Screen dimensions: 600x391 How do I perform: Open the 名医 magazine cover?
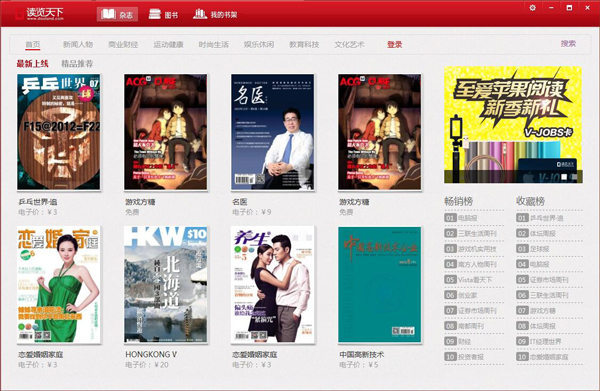point(272,132)
